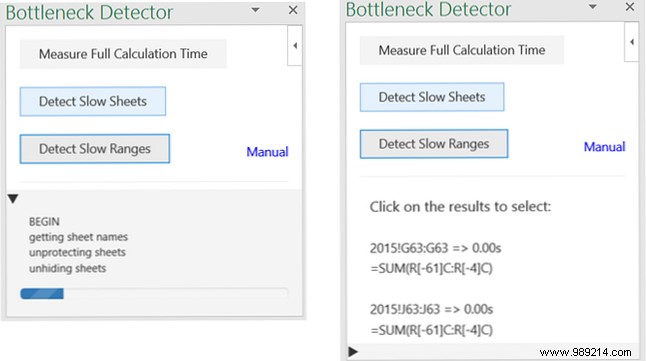Screen dimensions: 646x361
Task: Click Measure Full Calculation Time in left pane
Action: (x=123, y=54)
